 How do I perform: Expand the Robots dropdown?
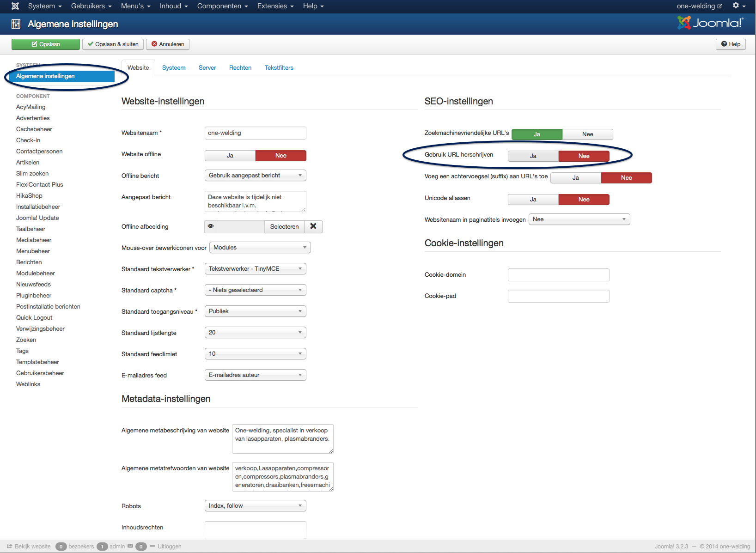tap(255, 506)
